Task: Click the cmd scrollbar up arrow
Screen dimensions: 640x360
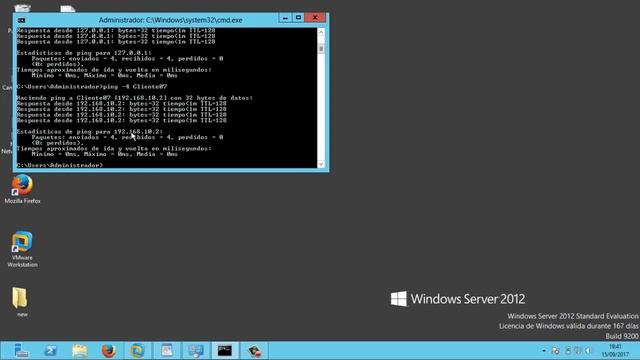Action: (x=321, y=32)
